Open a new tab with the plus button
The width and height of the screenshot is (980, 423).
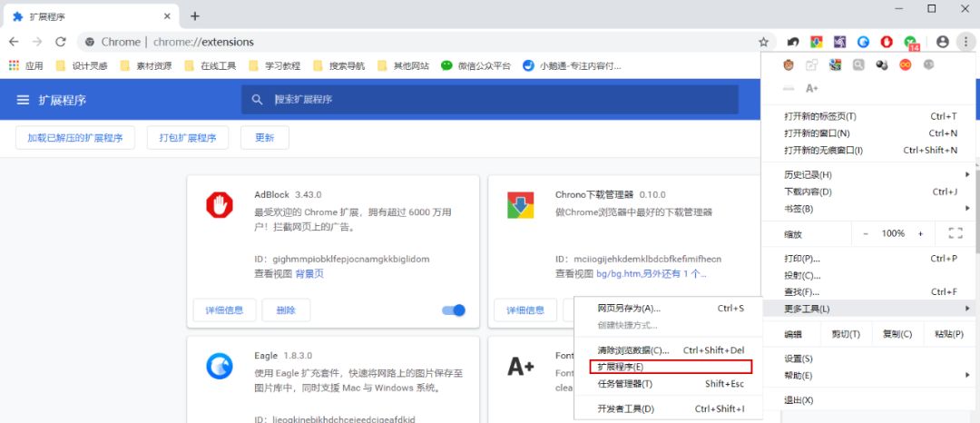(x=195, y=15)
